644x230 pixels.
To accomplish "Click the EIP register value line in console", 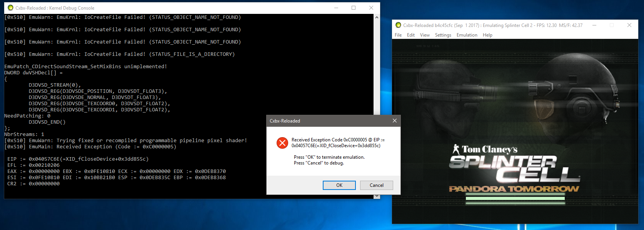I will click(78, 159).
